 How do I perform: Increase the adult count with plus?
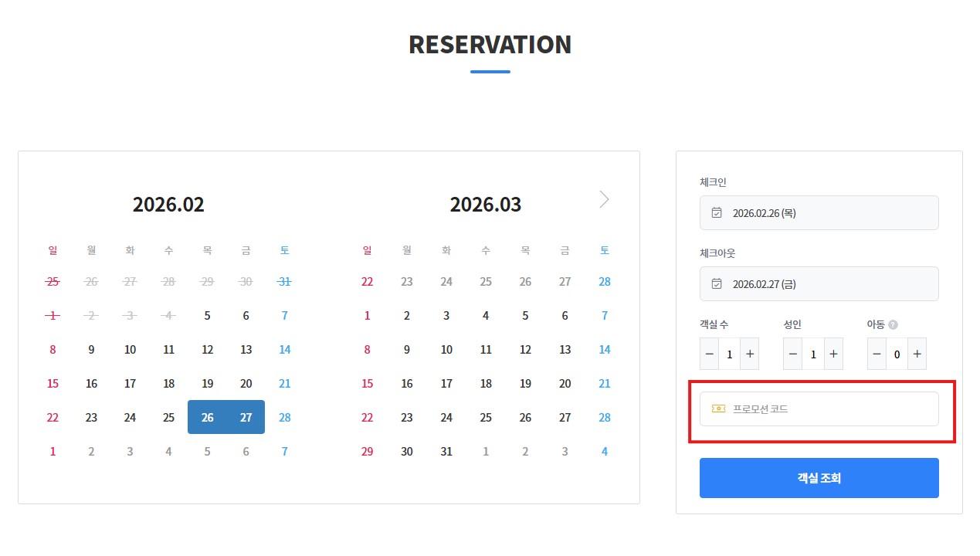pos(832,354)
